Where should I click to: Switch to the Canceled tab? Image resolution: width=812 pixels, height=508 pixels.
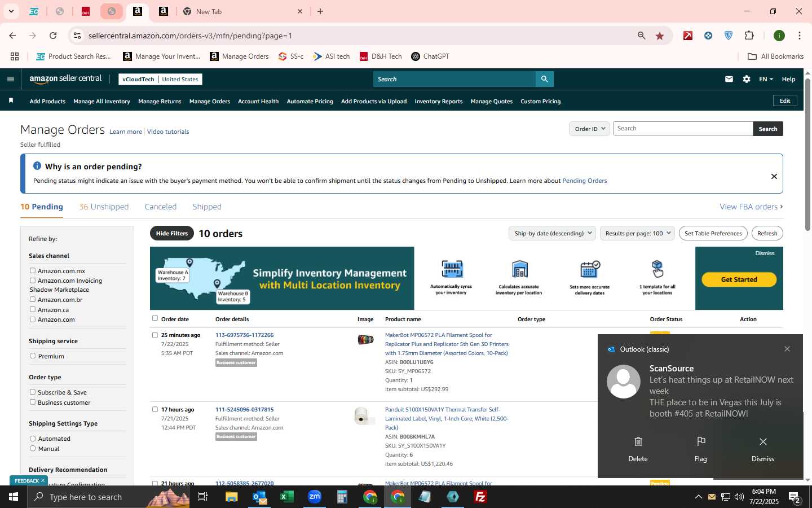tap(161, 207)
